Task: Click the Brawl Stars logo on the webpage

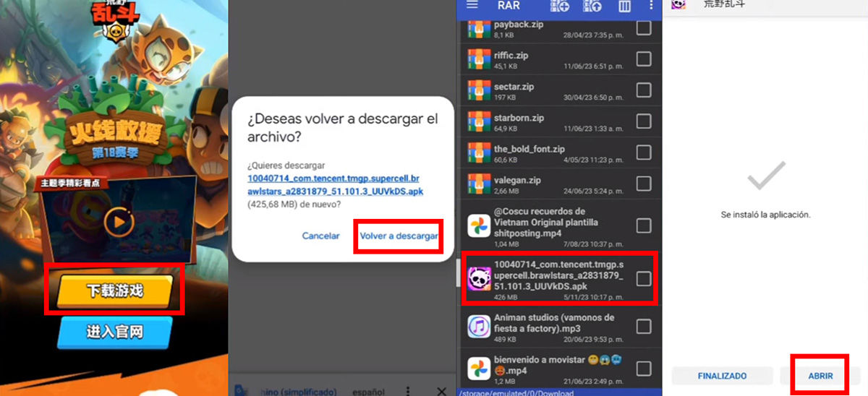Action: (x=116, y=23)
